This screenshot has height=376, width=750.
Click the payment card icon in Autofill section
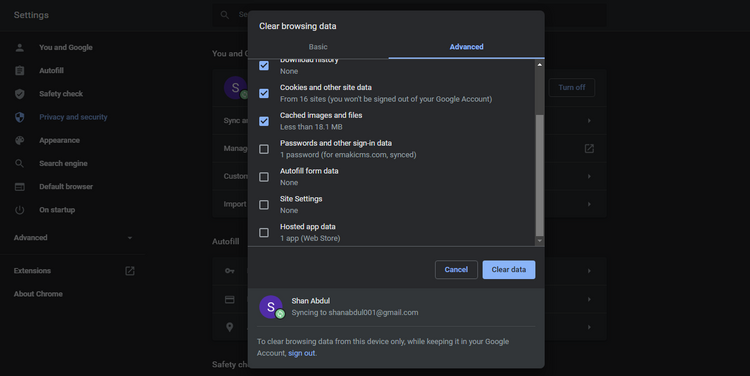[230, 299]
